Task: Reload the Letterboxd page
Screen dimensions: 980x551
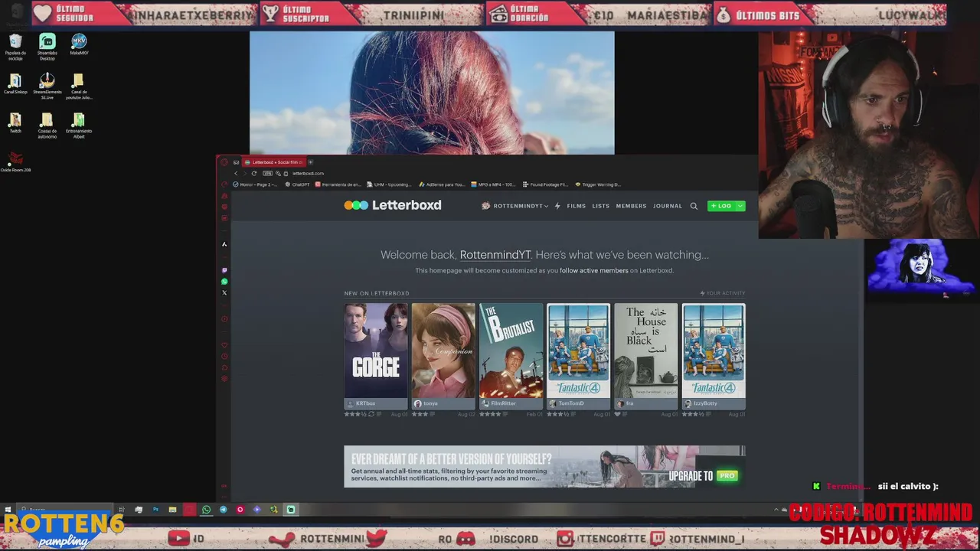Action: pos(254,174)
